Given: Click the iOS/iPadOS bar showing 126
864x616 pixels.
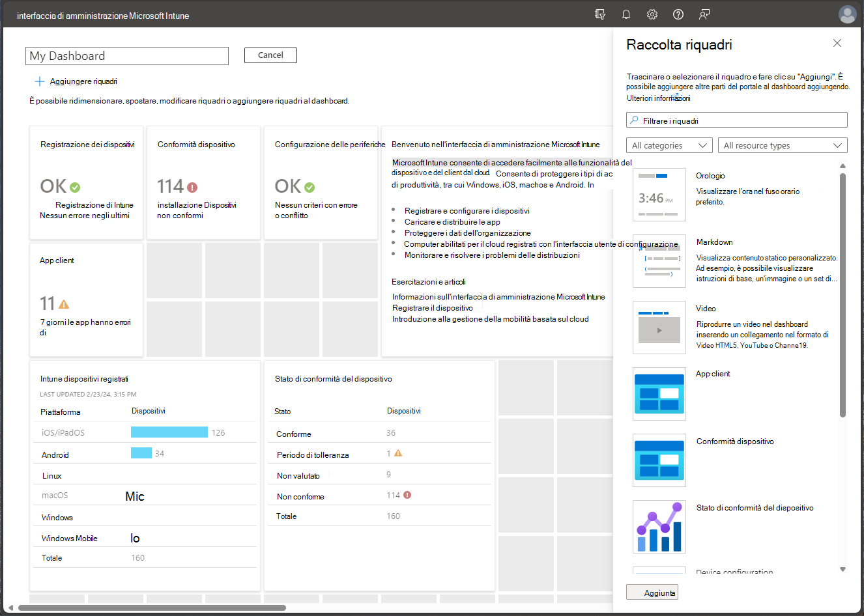Looking at the screenshot, I should (x=169, y=432).
